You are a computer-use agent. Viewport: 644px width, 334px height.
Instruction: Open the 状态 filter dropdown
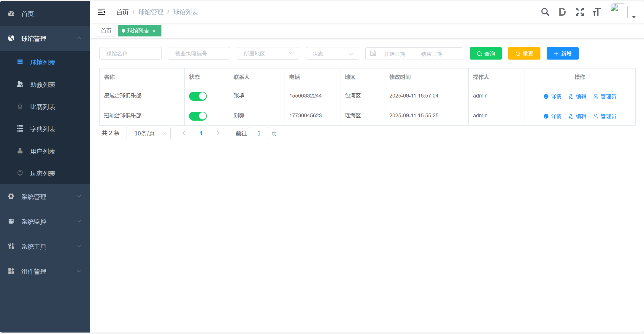pos(332,53)
